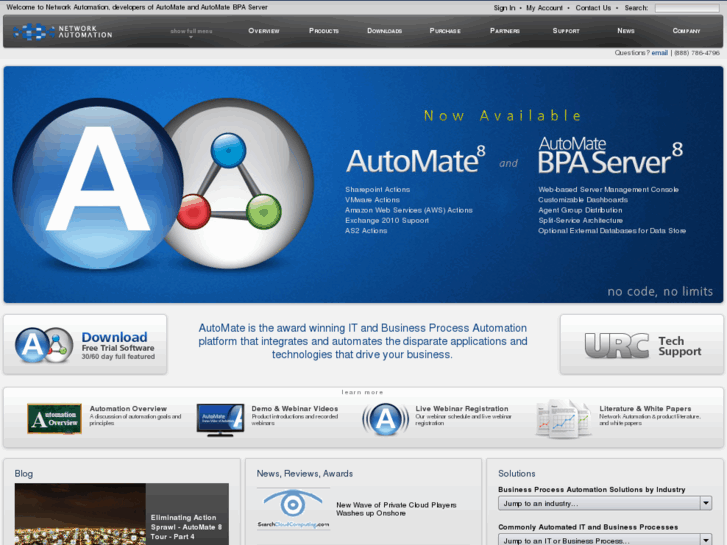Click the Now Available banner text
Image resolution: width=727 pixels, height=545 pixels.
pyautogui.click(x=503, y=115)
